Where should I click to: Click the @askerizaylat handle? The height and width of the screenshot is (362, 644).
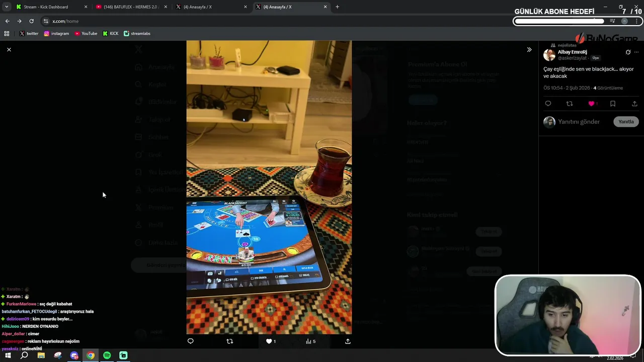pos(572,58)
